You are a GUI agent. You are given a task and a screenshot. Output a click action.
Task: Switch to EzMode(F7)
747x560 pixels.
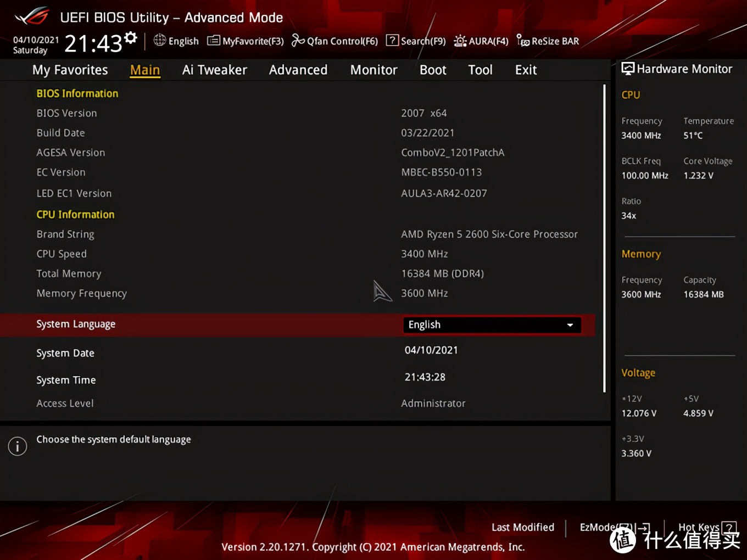615,528
